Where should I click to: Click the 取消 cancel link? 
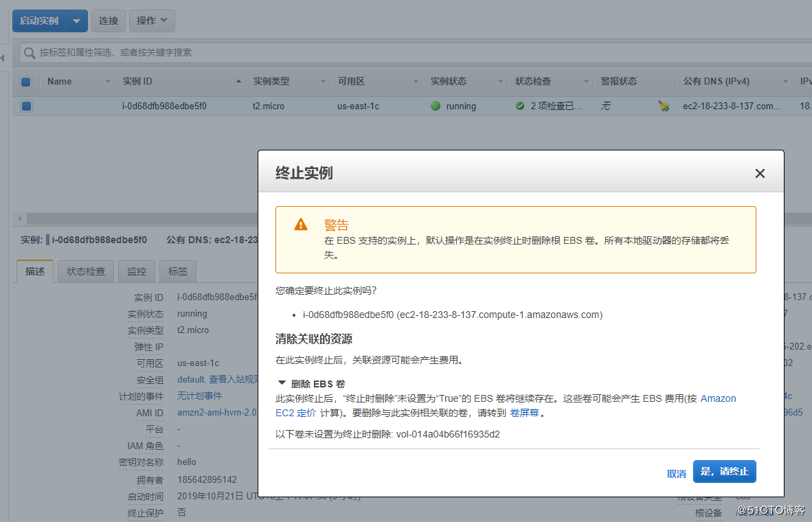click(x=676, y=473)
